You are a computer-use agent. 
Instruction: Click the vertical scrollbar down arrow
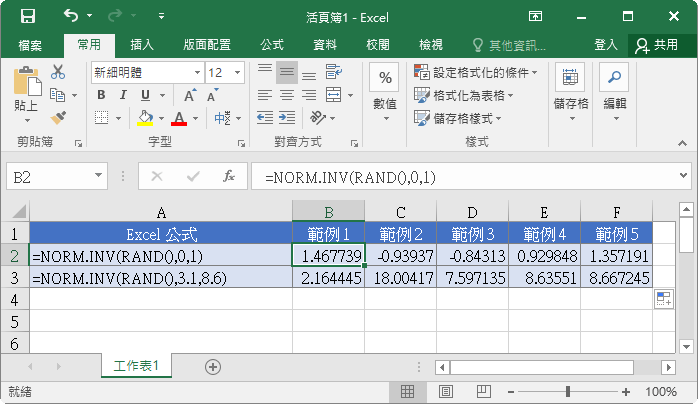click(x=686, y=346)
